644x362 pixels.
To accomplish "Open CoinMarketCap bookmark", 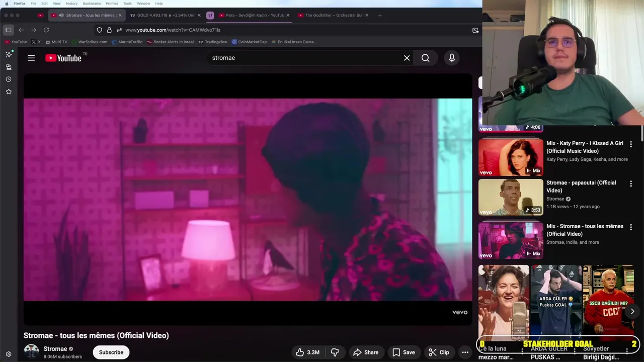I will [249, 42].
